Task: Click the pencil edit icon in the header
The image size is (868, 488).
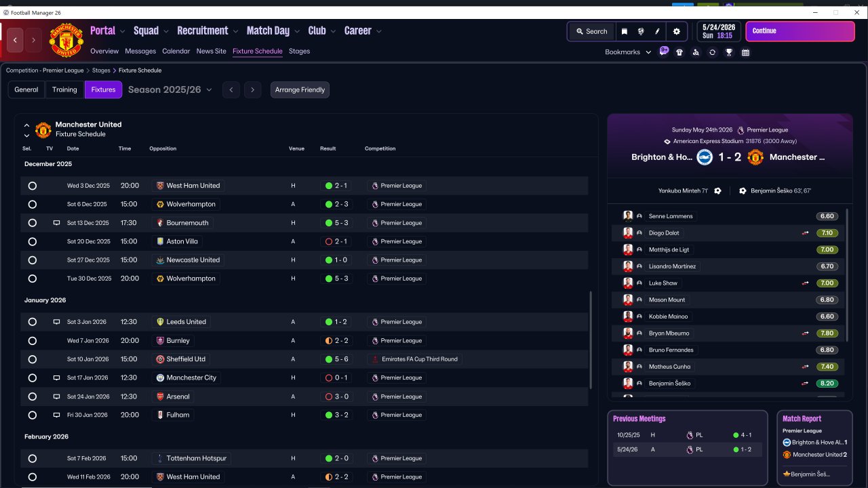Action: click(x=657, y=31)
